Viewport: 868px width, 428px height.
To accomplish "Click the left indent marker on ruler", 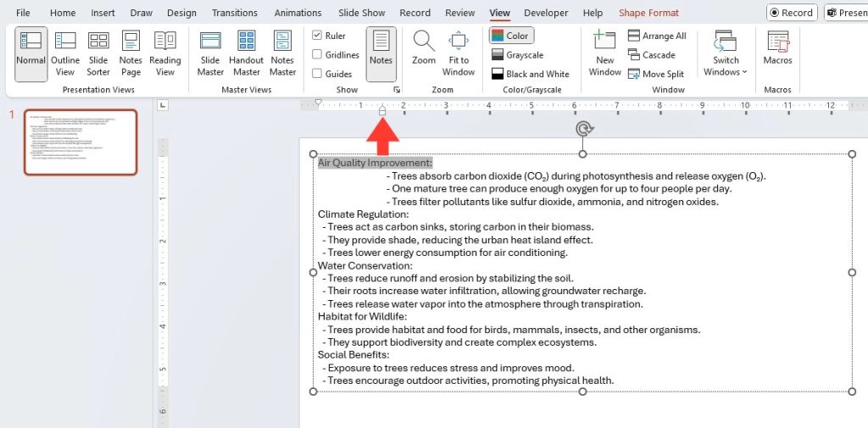I will pos(382,113).
